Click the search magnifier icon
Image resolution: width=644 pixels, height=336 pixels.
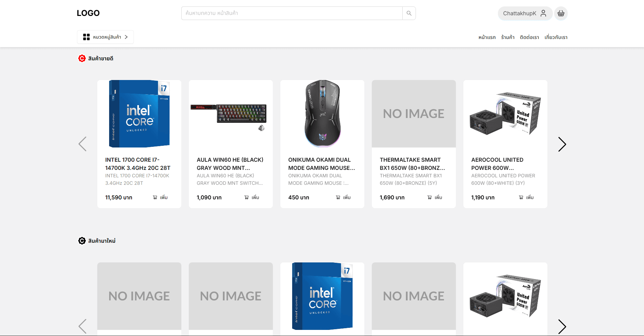click(x=409, y=13)
